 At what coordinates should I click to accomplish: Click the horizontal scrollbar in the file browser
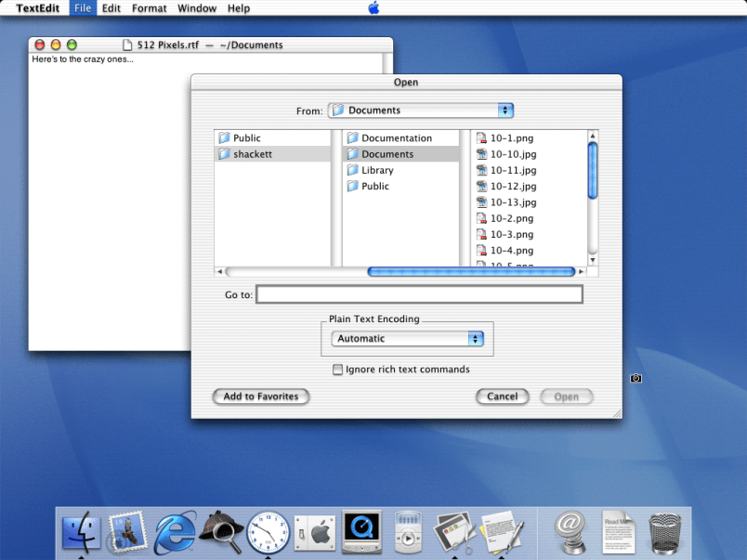[471, 272]
